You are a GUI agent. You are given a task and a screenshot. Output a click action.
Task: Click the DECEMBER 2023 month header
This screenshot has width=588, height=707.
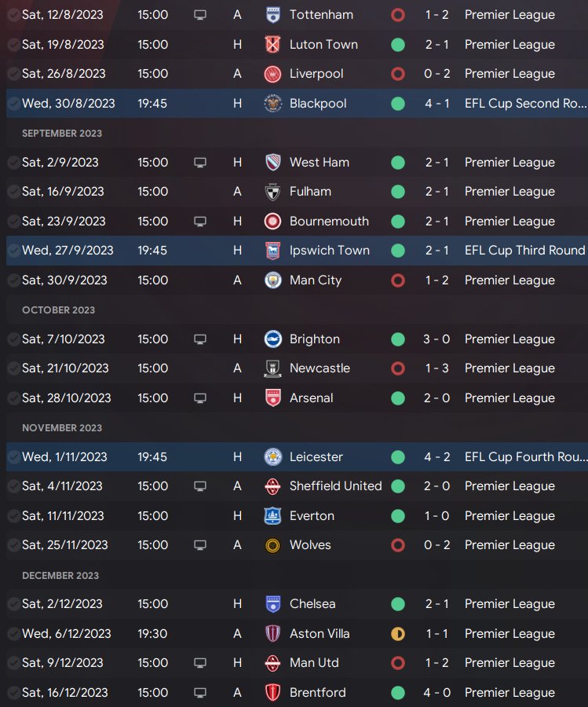(60, 576)
